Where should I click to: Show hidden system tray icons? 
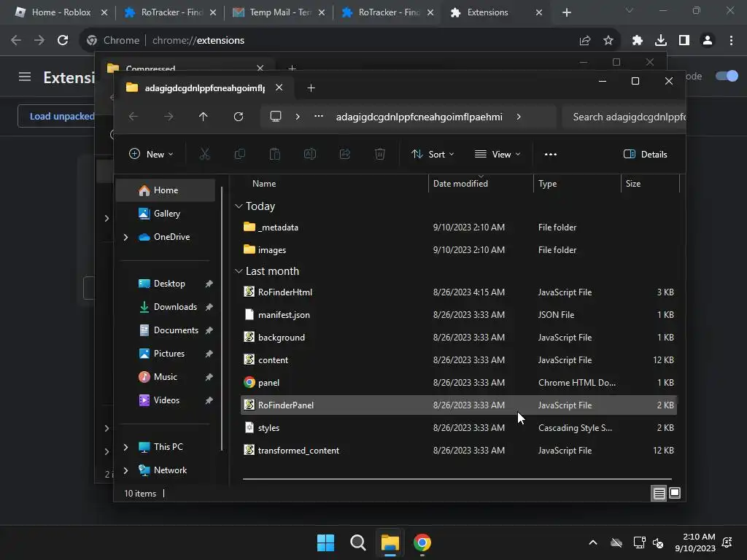(592, 542)
